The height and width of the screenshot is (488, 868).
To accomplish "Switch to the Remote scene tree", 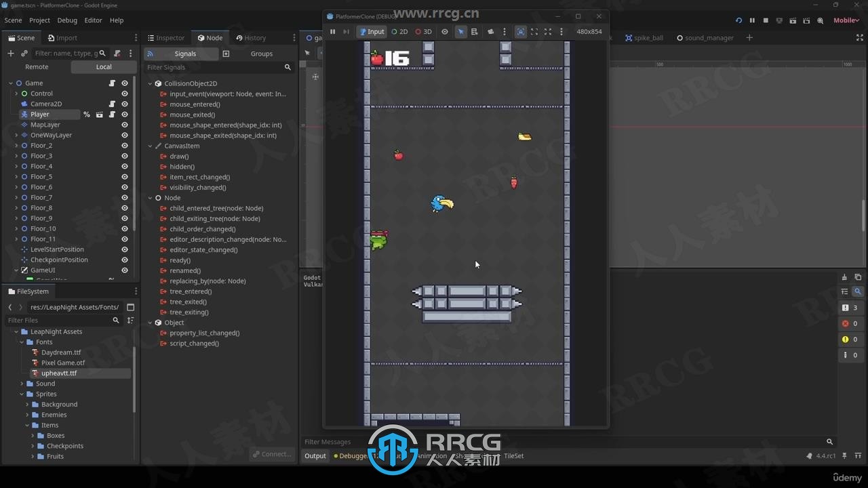I will point(37,66).
